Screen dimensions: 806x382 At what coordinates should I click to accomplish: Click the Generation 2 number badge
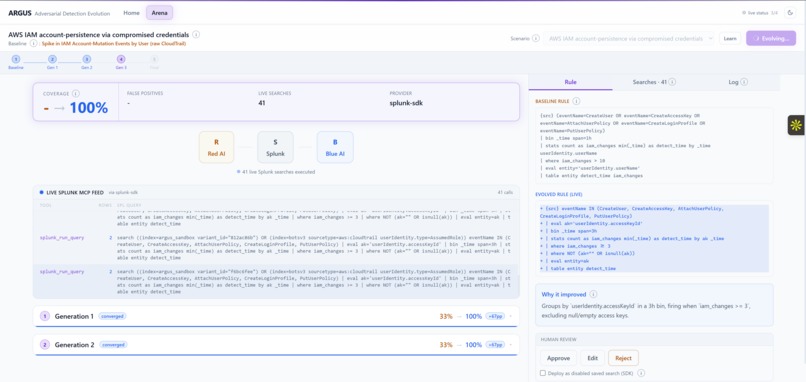click(x=45, y=345)
